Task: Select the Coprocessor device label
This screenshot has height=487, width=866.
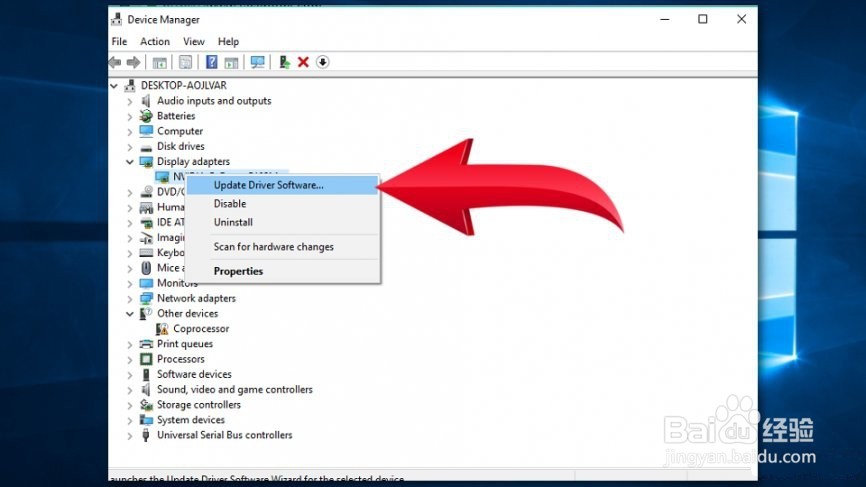Action: click(x=201, y=329)
